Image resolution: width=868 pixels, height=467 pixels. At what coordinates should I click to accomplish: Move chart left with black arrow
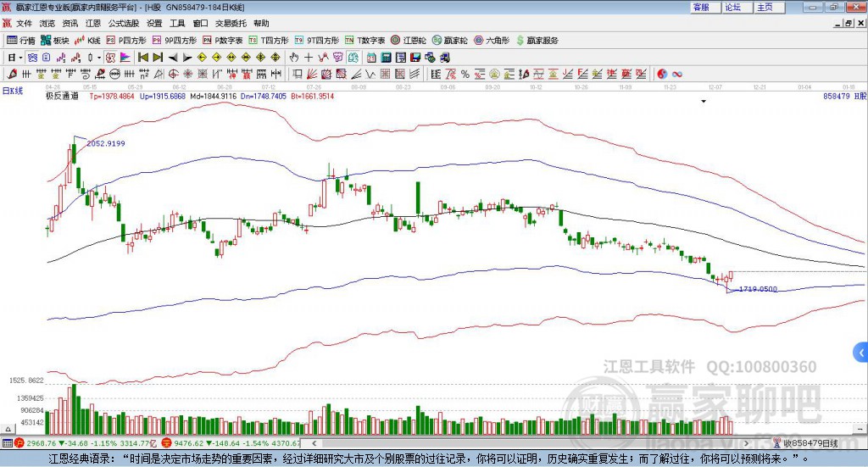click(x=173, y=58)
